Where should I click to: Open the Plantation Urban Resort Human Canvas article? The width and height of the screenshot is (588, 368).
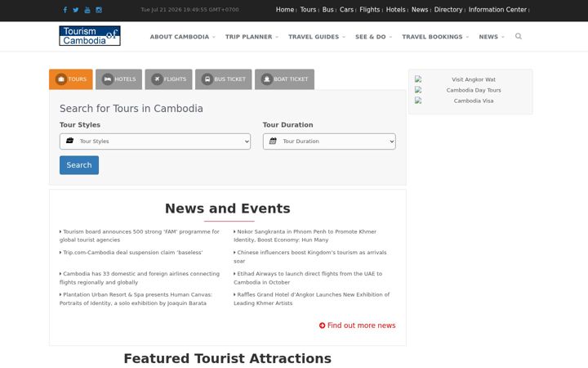pyautogui.click(x=136, y=299)
